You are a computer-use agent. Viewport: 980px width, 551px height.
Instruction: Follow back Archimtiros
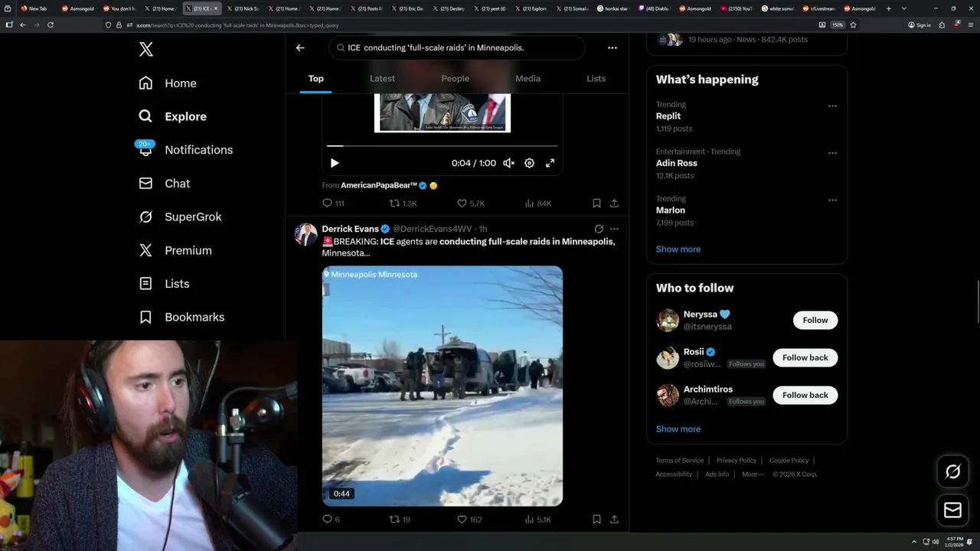tap(805, 395)
